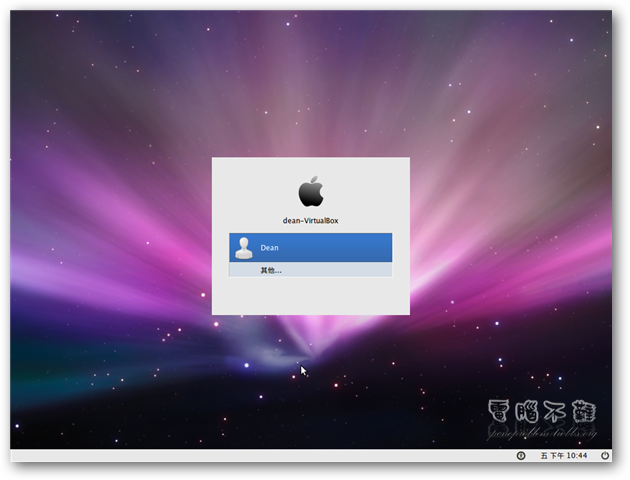Choose the 其他... login option
The image size is (630, 480).
click(x=271, y=270)
